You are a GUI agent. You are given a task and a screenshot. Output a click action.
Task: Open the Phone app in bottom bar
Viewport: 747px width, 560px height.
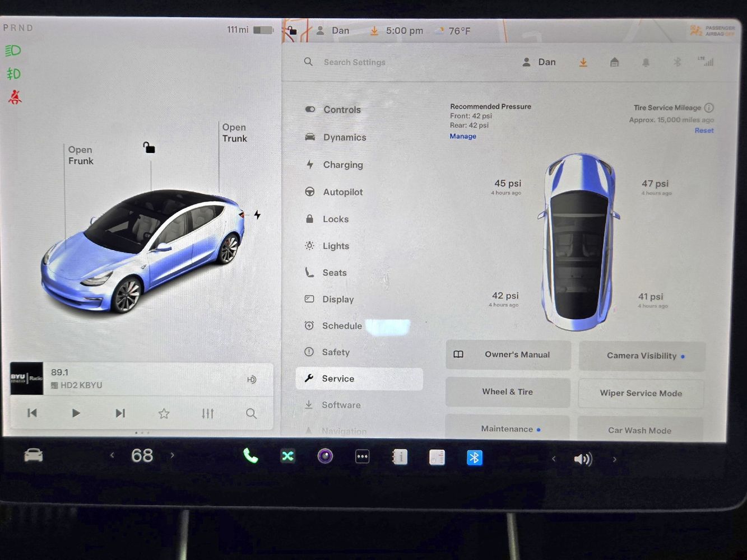pos(250,456)
